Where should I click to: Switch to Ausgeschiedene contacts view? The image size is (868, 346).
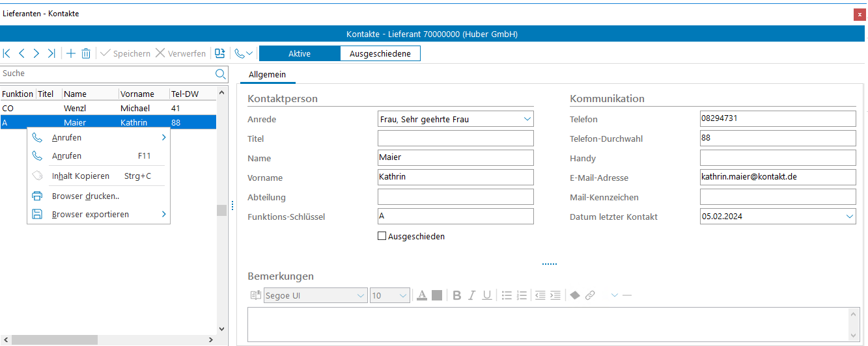(x=380, y=53)
